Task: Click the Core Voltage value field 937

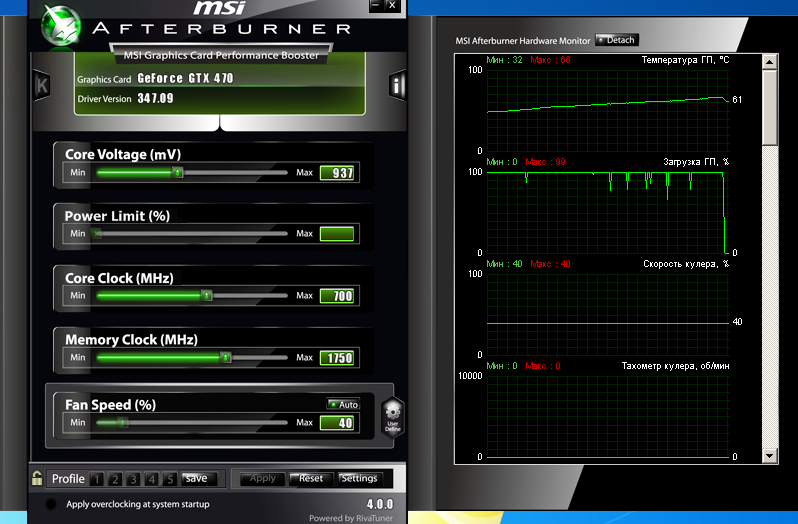Action: click(x=336, y=173)
